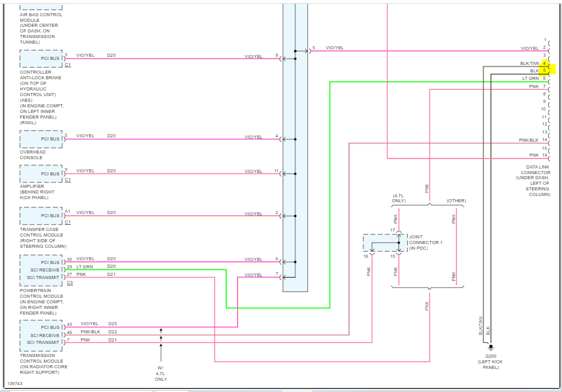Click the G200 ground symbol
This screenshot has width=562, height=392.
[x=491, y=347]
